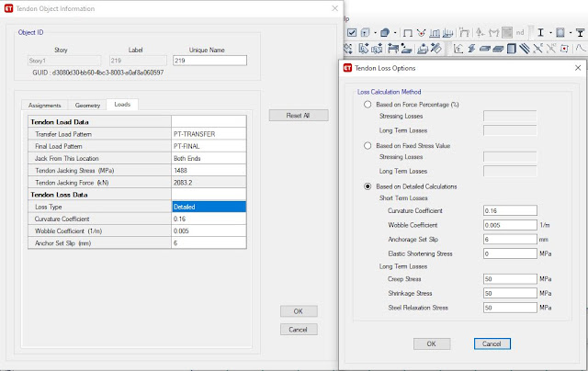Click the greyed frame design icon
Image resolution: width=588 pixels, height=371 pixels.
pos(464,33)
